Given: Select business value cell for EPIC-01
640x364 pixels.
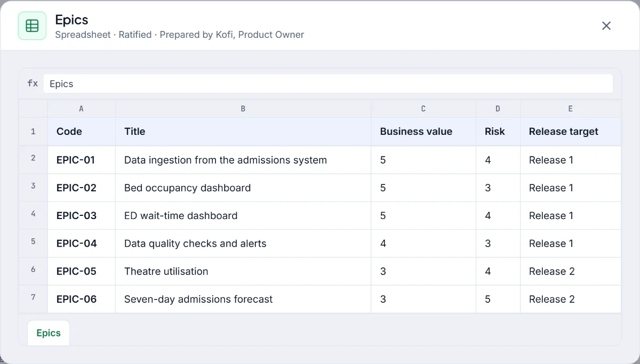Looking at the screenshot, I should (x=423, y=160).
